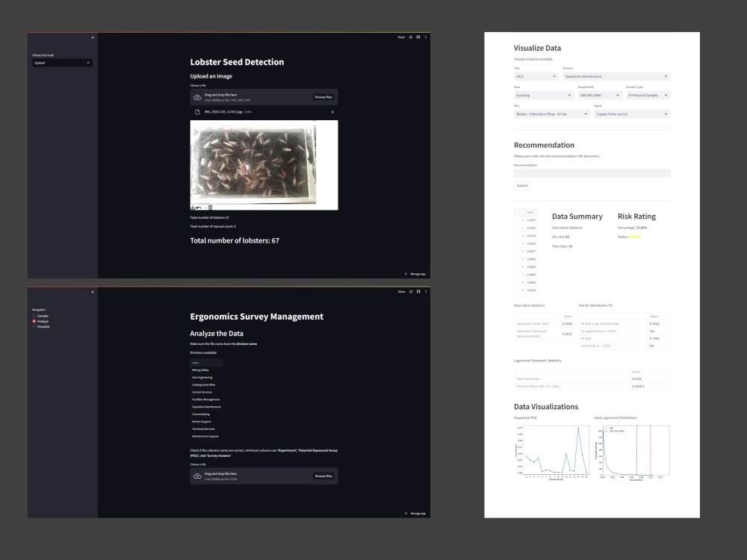
Task: Open the Upload mode dropdown in the sidebar
Action: (x=61, y=63)
